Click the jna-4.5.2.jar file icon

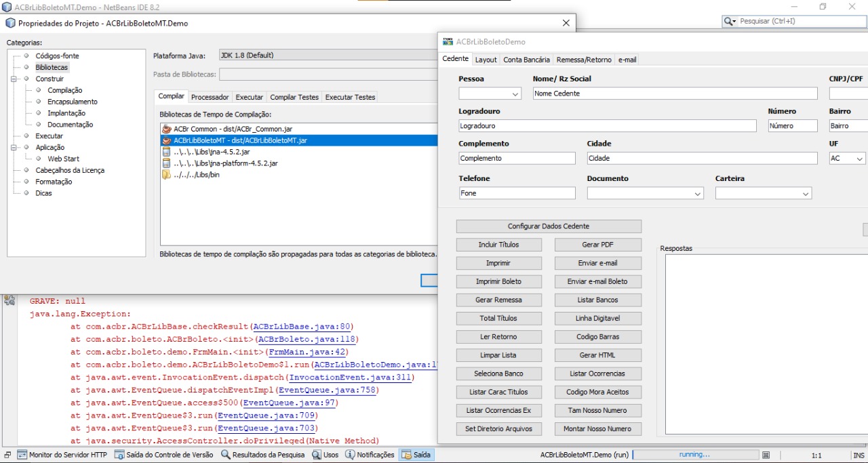point(166,152)
